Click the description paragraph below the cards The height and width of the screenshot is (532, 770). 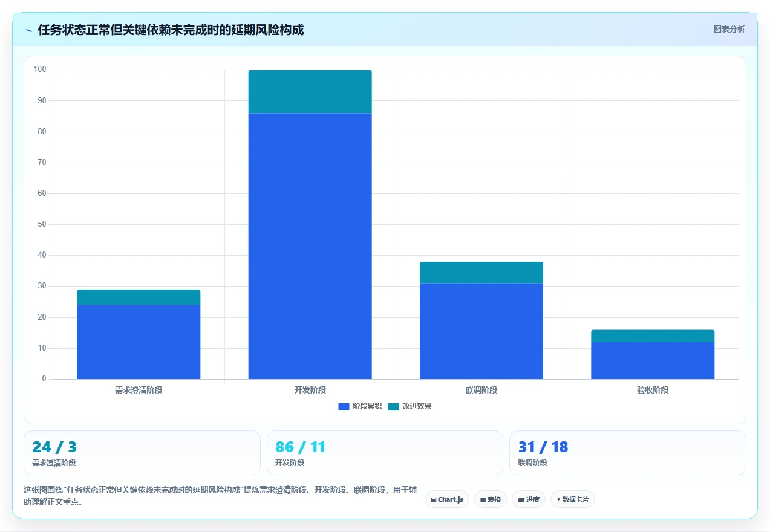[x=220, y=496]
